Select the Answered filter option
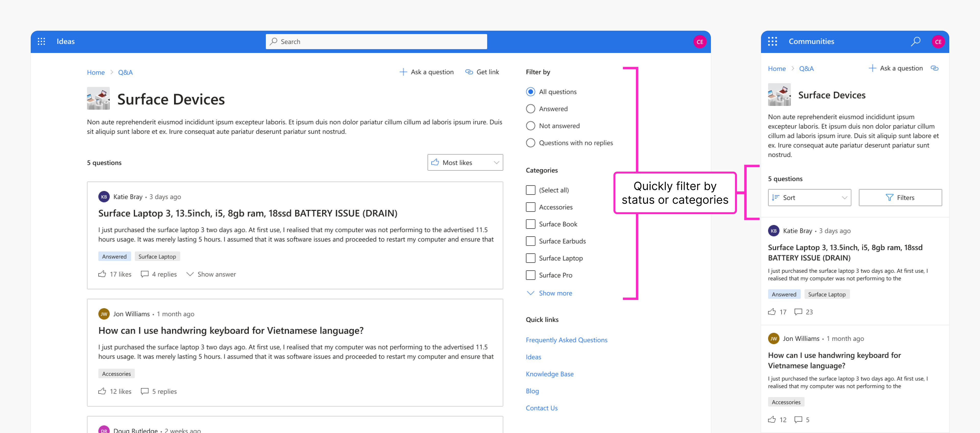Image resolution: width=980 pixels, height=433 pixels. (530, 109)
